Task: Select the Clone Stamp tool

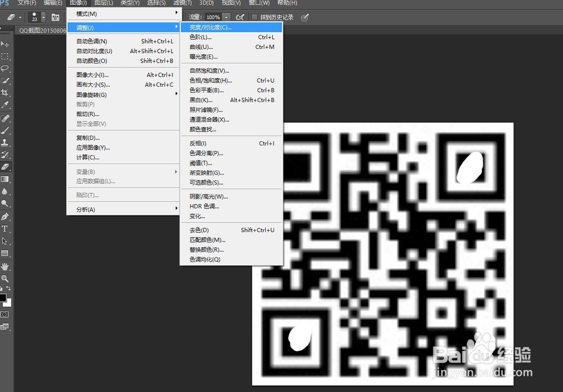Action: point(5,142)
